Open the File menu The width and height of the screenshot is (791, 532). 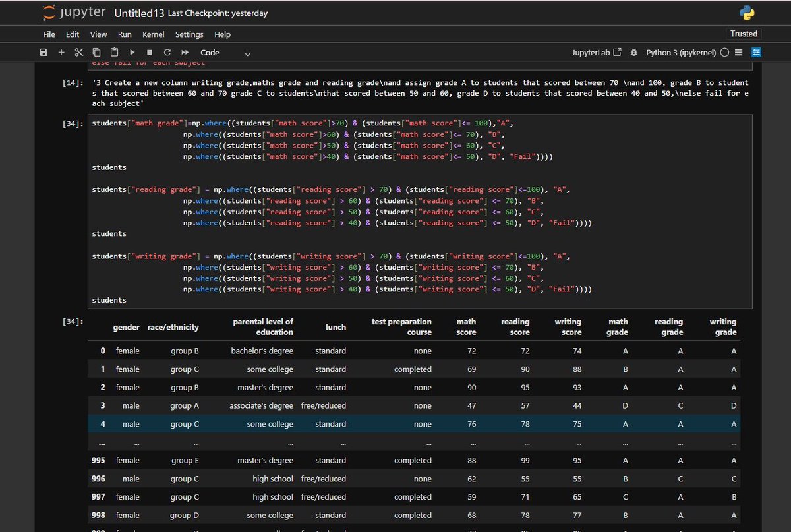[x=49, y=34]
